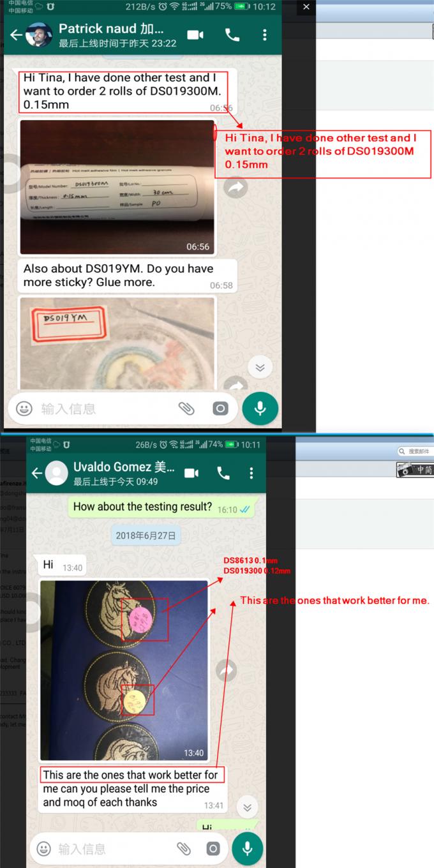Open more options menu in Patrick chat

265,35
